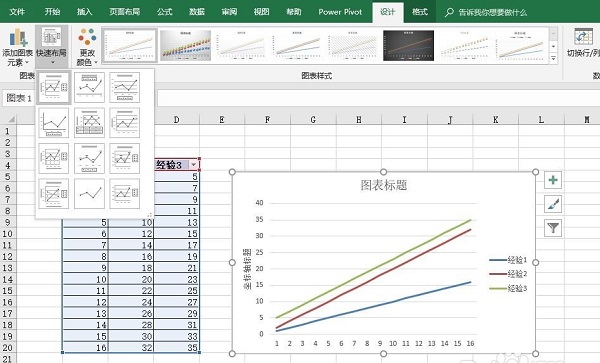The image size is (600, 363).
Task: Switch to the 页面布局 ribbon tab
Action: point(124,12)
